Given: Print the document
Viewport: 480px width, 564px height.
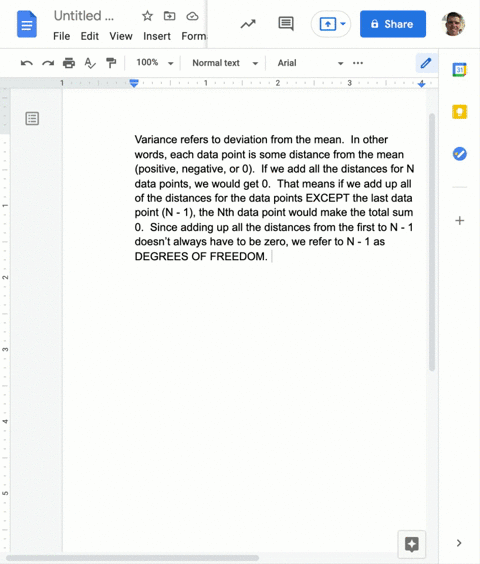Looking at the screenshot, I should 69,63.
